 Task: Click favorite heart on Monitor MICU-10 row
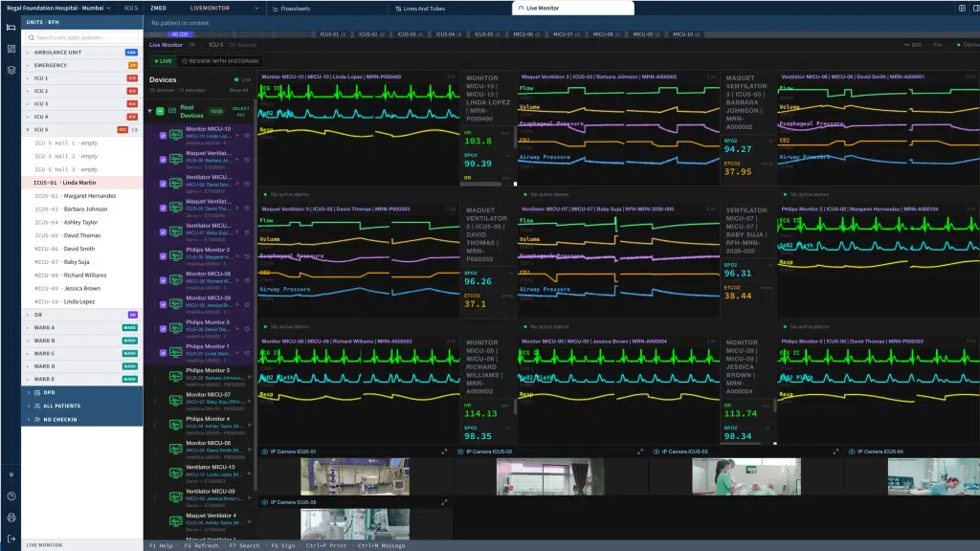point(247,136)
